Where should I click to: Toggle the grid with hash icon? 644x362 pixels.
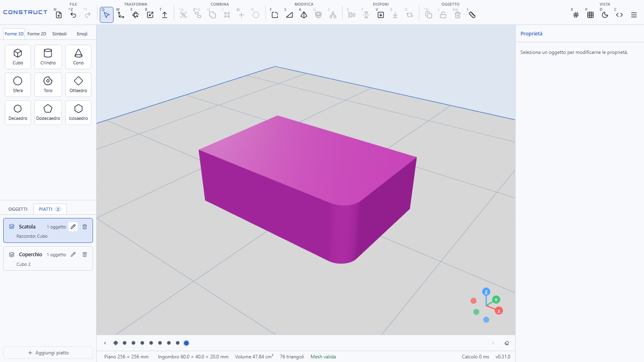[576, 15]
